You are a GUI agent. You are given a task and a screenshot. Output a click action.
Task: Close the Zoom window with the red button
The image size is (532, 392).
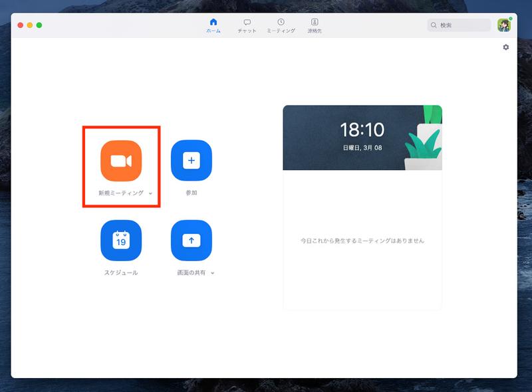click(x=21, y=25)
